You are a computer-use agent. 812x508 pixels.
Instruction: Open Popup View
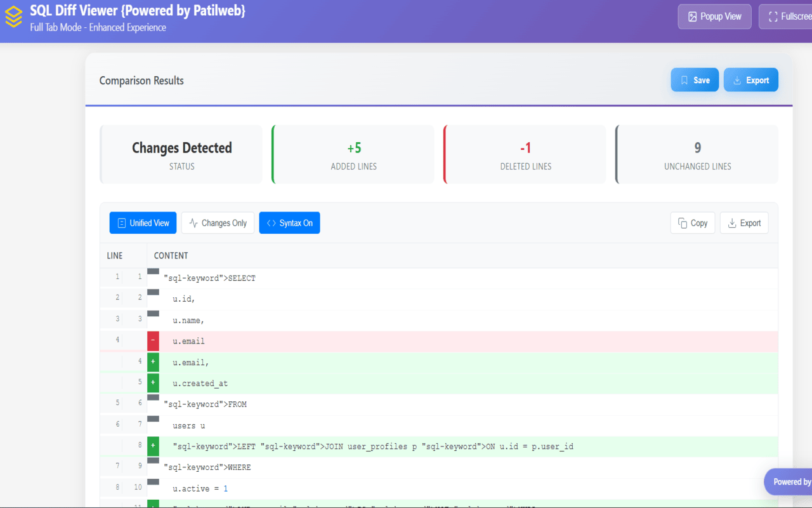[715, 17]
